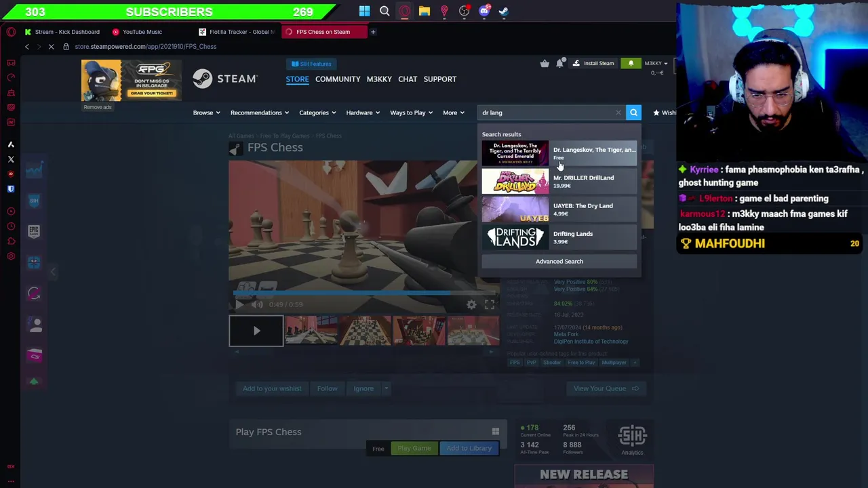Open the Steam shopping cart
Viewport: 868px width, 488px height.
pyautogui.click(x=545, y=63)
